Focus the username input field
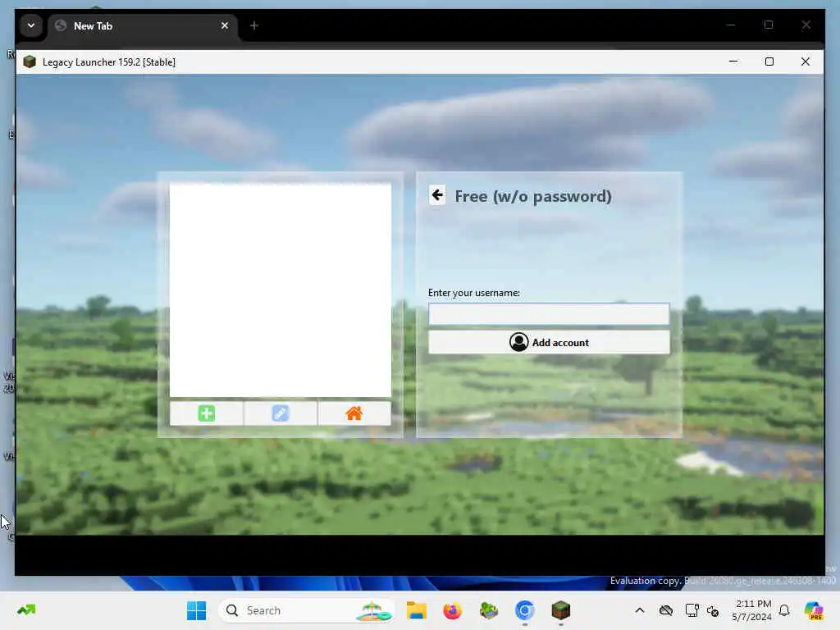This screenshot has width=840, height=630. (x=549, y=314)
